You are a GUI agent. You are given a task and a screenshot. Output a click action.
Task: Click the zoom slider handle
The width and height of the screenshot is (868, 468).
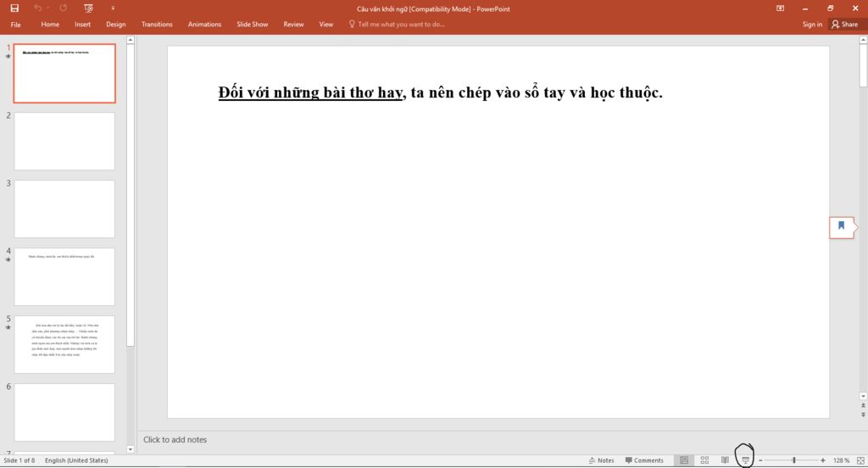[793, 460]
